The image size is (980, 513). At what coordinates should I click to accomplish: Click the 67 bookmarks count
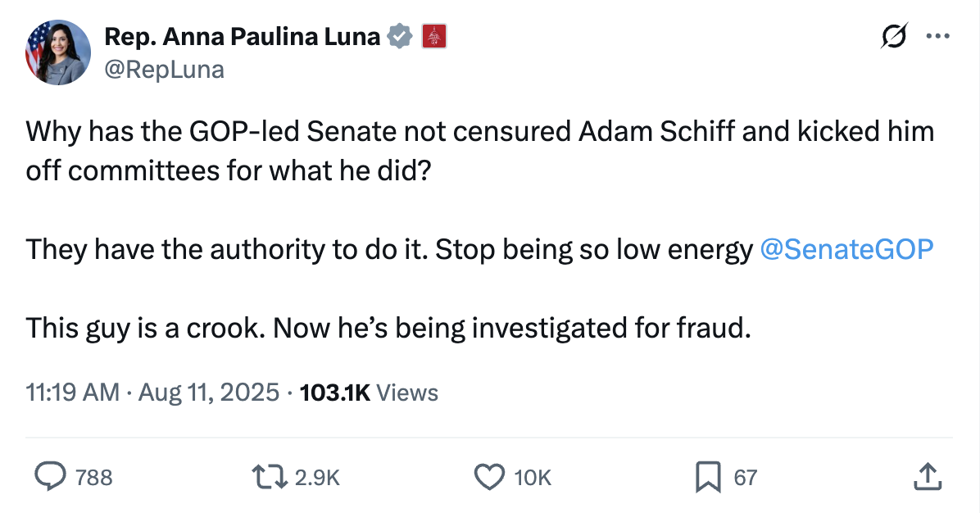pyautogui.click(x=746, y=477)
